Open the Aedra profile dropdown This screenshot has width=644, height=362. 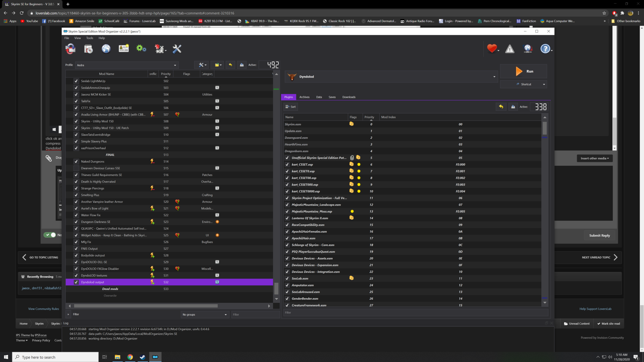127,65
